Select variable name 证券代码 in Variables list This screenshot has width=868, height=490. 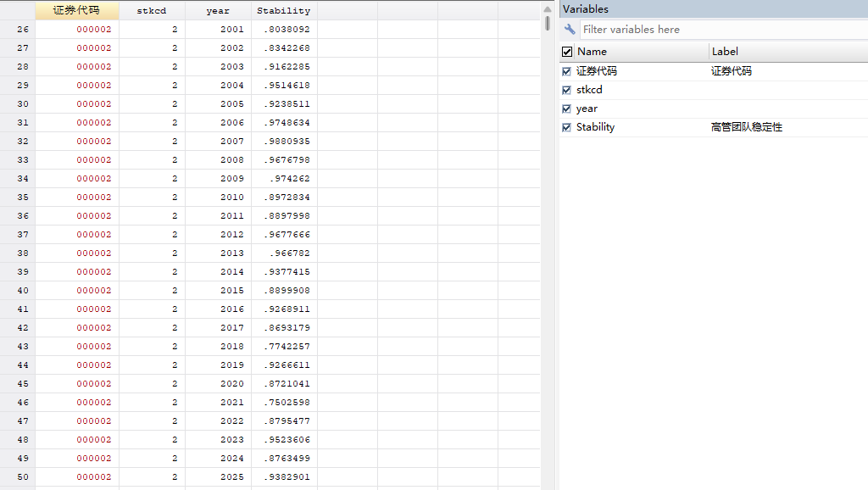pos(596,71)
